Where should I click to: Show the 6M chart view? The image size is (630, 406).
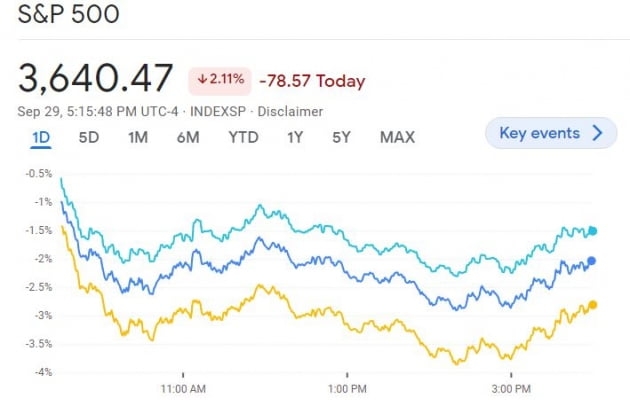(188, 137)
